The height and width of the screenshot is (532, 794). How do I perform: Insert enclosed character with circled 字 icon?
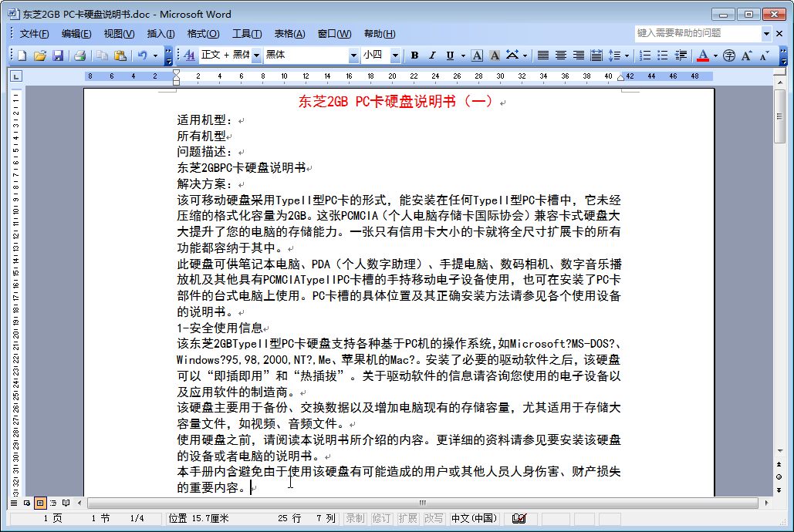point(728,56)
